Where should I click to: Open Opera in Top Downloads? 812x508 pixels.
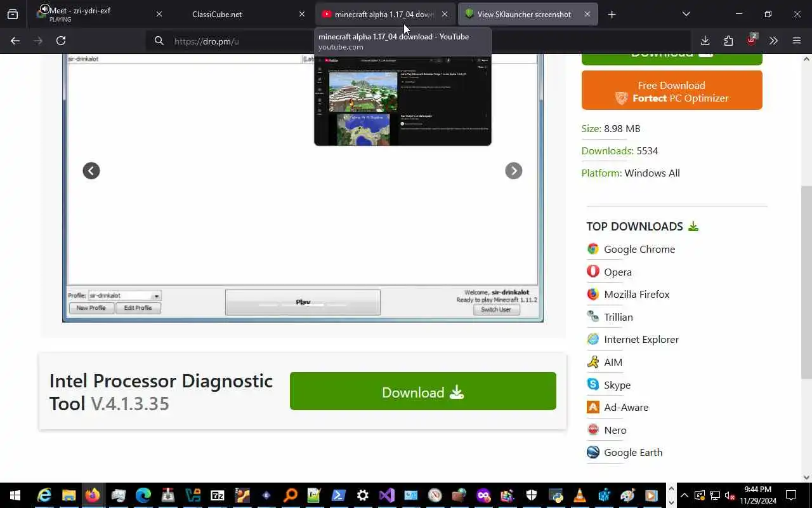[618, 272]
